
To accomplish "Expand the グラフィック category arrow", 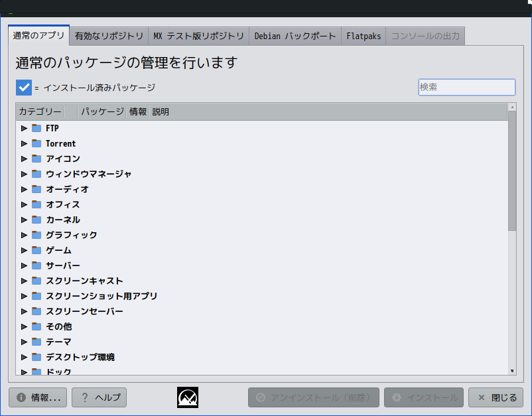I will pyautogui.click(x=24, y=235).
